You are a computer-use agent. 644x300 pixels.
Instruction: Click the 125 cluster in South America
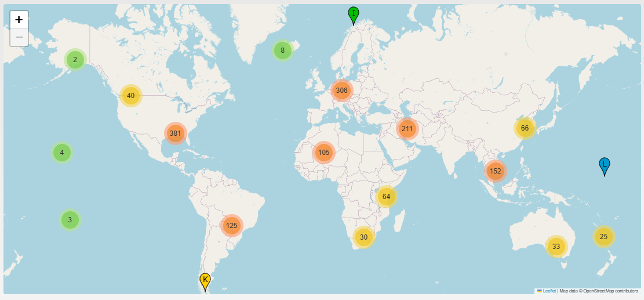click(232, 225)
